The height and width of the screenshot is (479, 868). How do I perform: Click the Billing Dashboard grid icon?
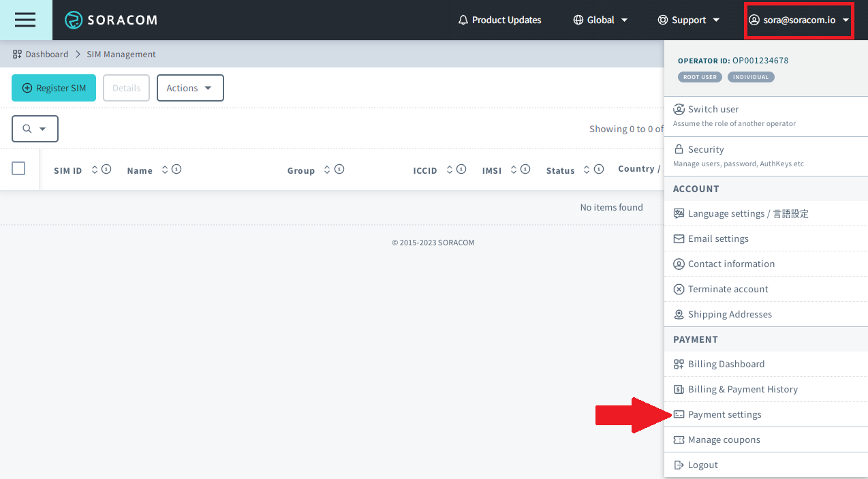679,364
